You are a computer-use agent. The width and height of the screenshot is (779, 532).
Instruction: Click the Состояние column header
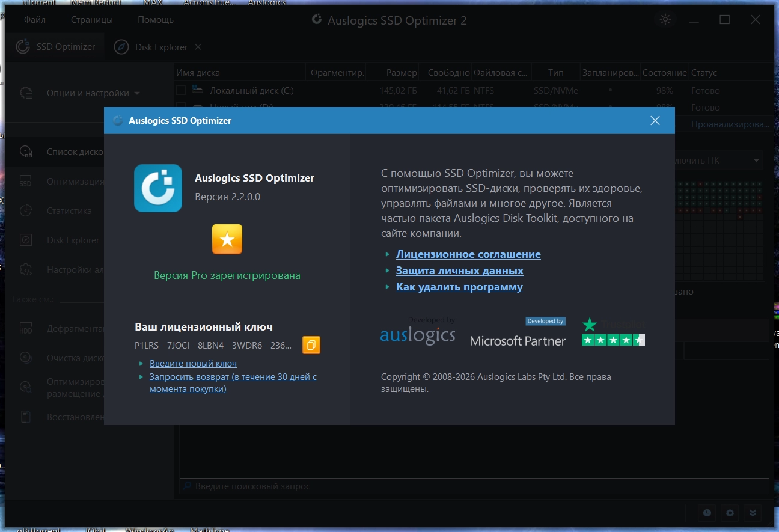664,73
